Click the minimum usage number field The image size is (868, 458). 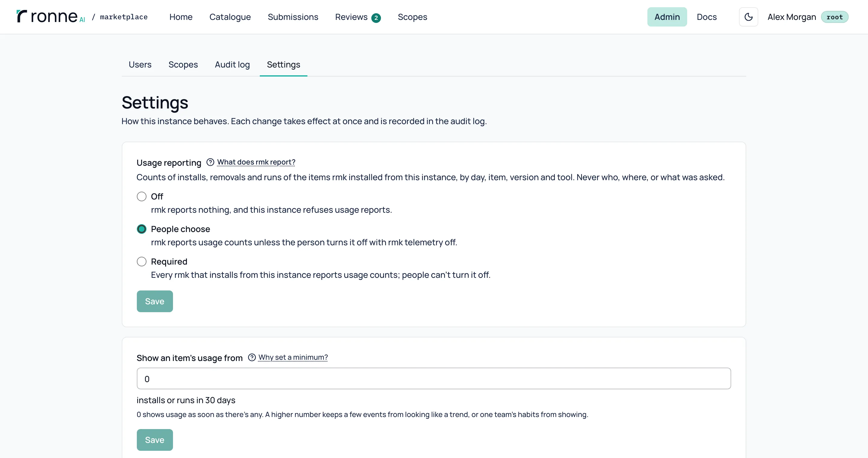434,378
